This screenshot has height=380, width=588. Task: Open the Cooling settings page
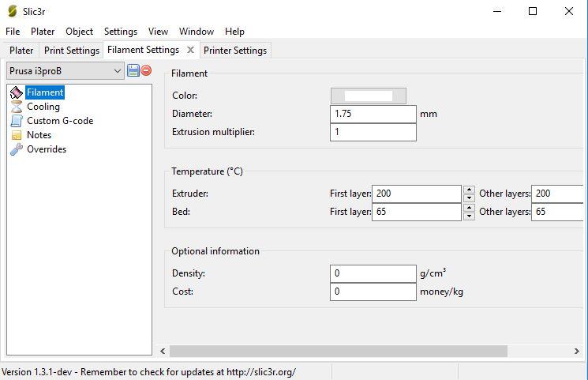coord(43,107)
